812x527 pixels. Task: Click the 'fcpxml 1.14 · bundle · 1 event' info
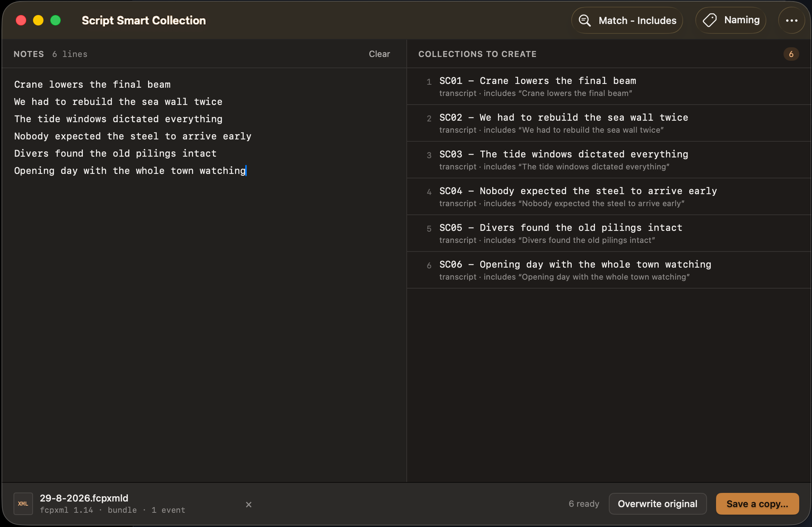(112, 510)
